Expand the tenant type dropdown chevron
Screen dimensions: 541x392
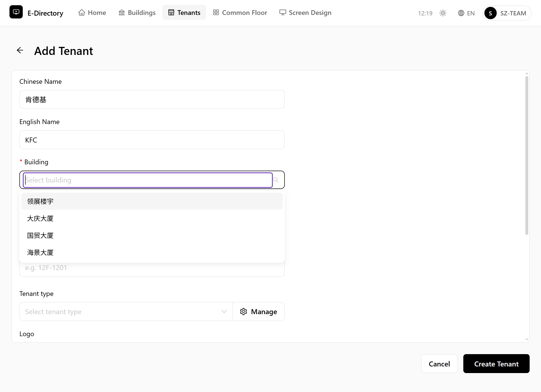[224, 312]
